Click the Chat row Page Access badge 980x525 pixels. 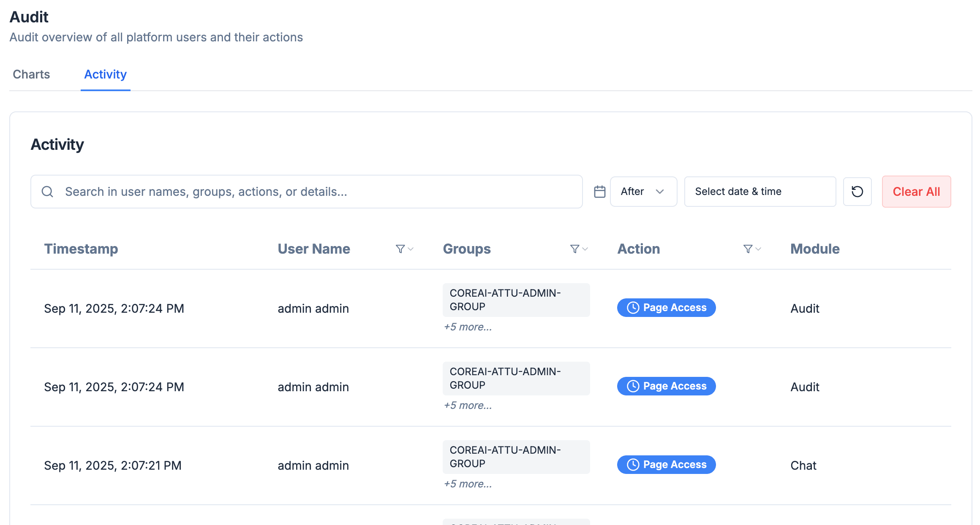coord(666,465)
